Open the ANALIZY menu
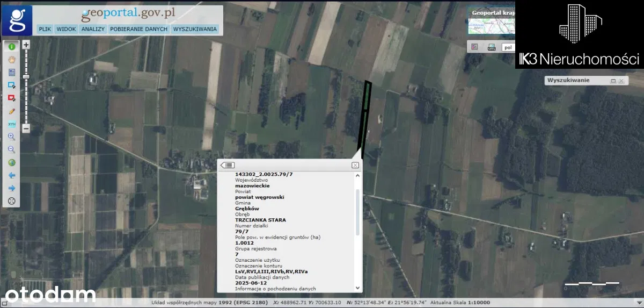644x308 pixels. pos(92,29)
